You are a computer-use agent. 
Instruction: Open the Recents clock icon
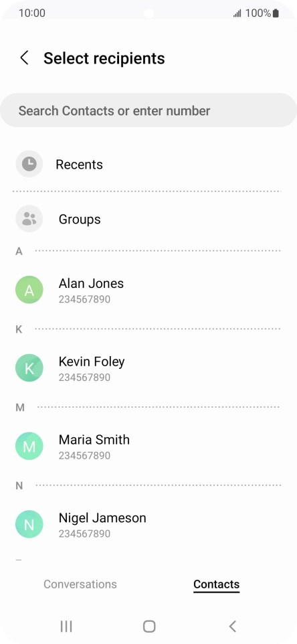click(x=29, y=164)
